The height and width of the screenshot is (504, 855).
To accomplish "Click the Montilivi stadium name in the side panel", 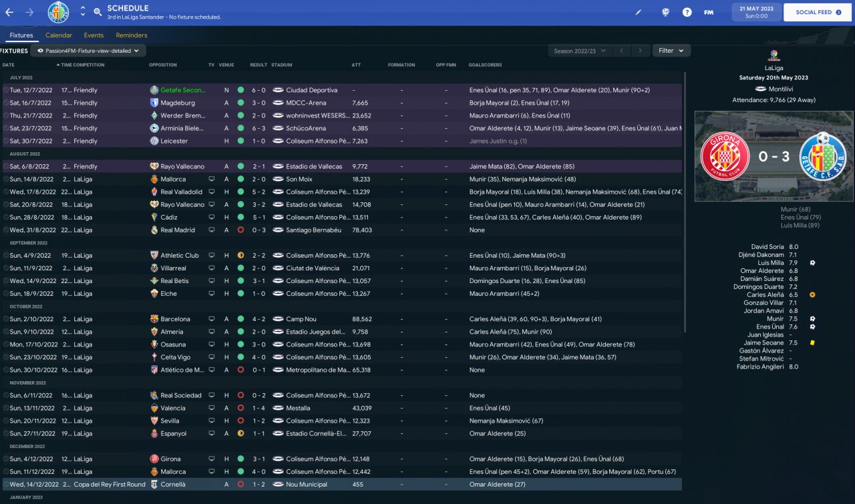I will click(x=780, y=89).
